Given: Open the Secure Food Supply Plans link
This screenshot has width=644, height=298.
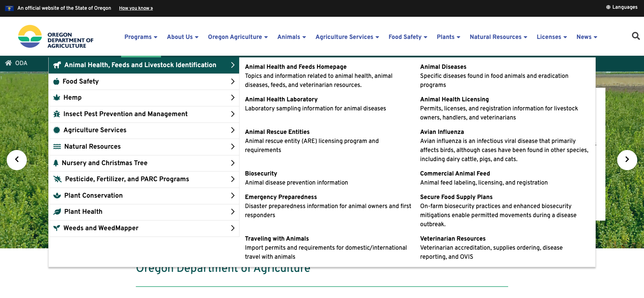Looking at the screenshot, I should pyautogui.click(x=456, y=197).
